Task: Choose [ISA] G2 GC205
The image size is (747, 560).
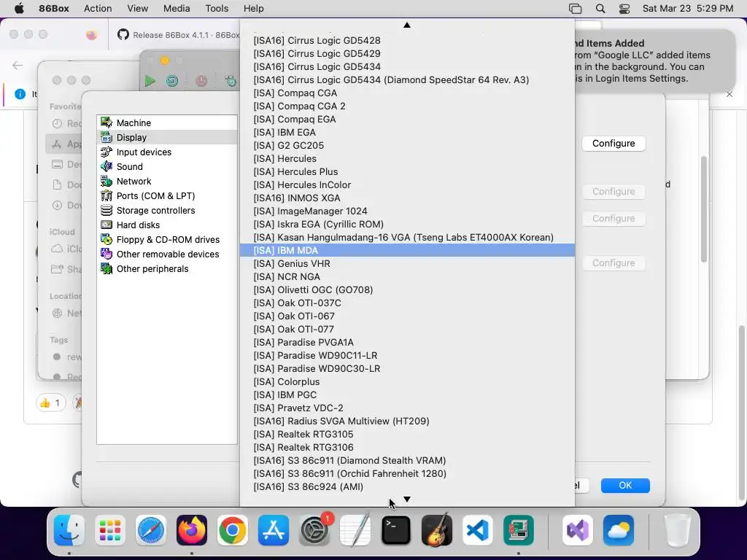Action: point(407,145)
